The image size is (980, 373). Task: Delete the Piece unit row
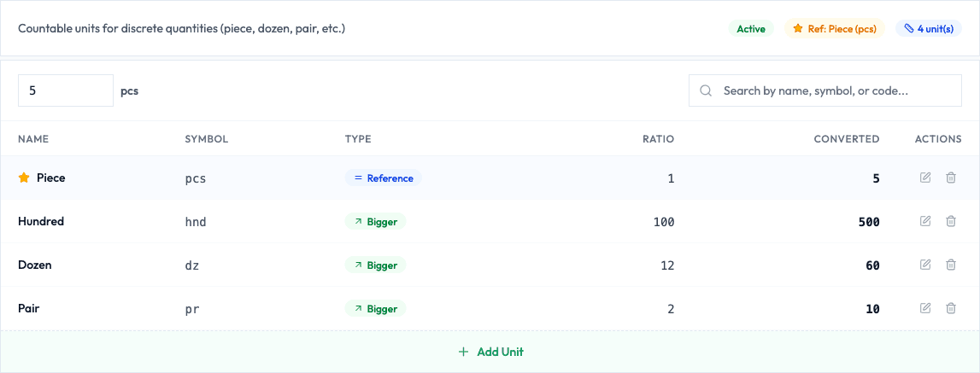pyautogui.click(x=951, y=178)
